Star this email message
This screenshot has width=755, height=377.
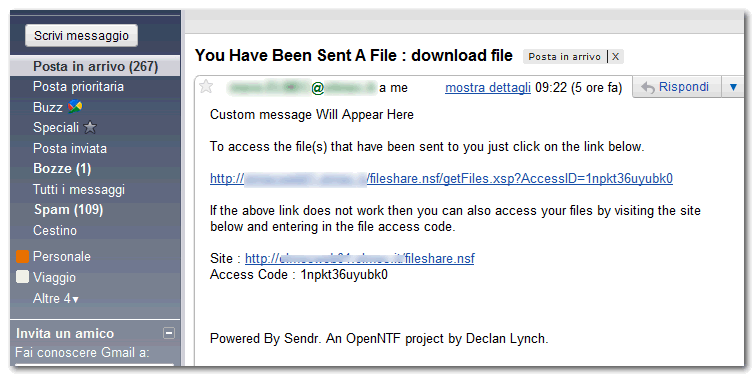tap(206, 87)
